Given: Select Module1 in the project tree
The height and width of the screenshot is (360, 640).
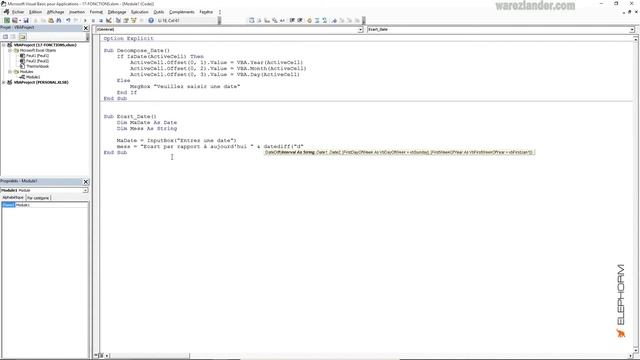Looking at the screenshot, I should [x=33, y=77].
